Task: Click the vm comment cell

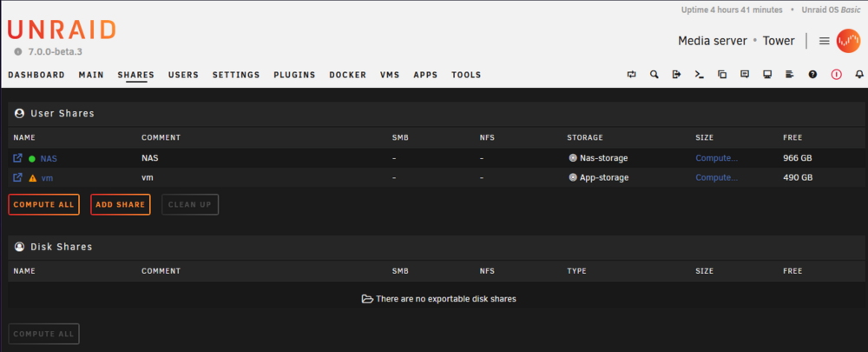Action: coord(148,177)
